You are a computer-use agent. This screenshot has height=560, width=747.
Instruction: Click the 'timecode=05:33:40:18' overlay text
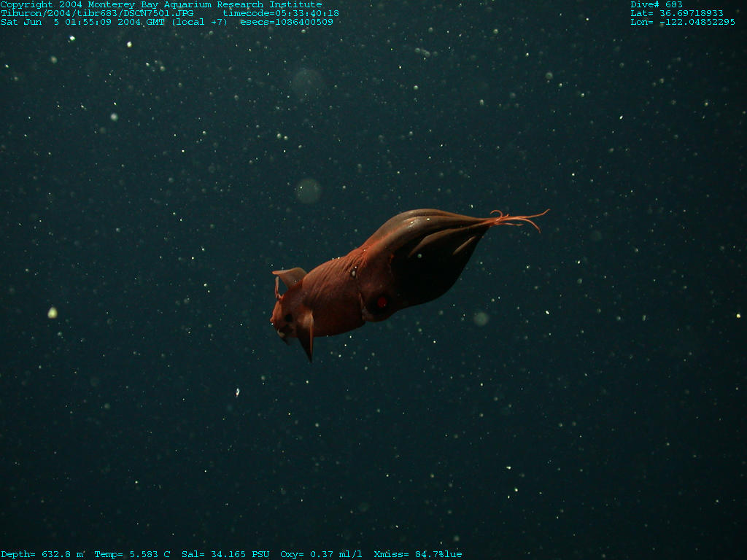click(x=281, y=13)
